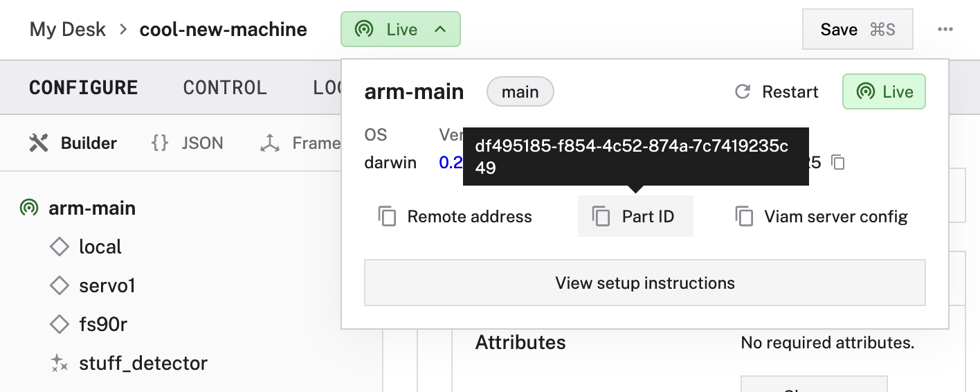The width and height of the screenshot is (980, 392).
Task: Collapse the Live status dropdown in header
Action: 439,30
